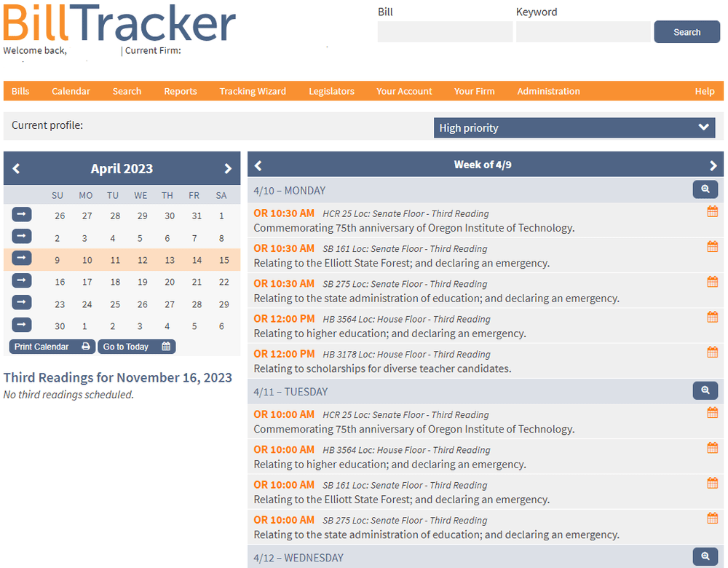Select the Reports menu
728x568 pixels.
[181, 91]
